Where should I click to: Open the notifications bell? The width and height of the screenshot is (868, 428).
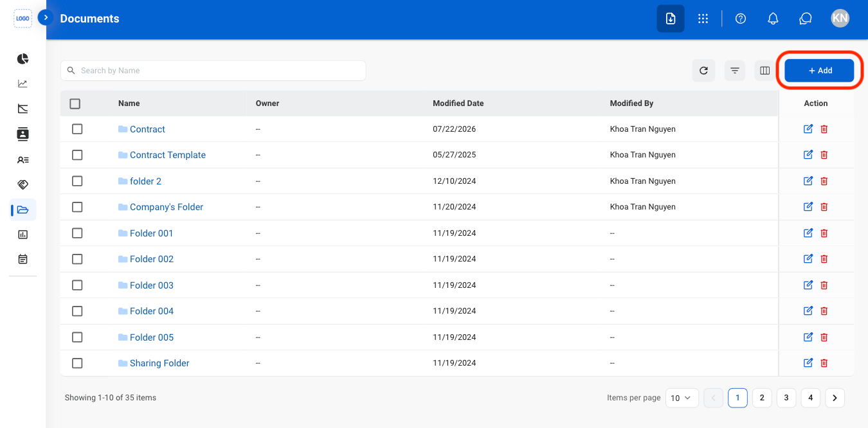[773, 19]
